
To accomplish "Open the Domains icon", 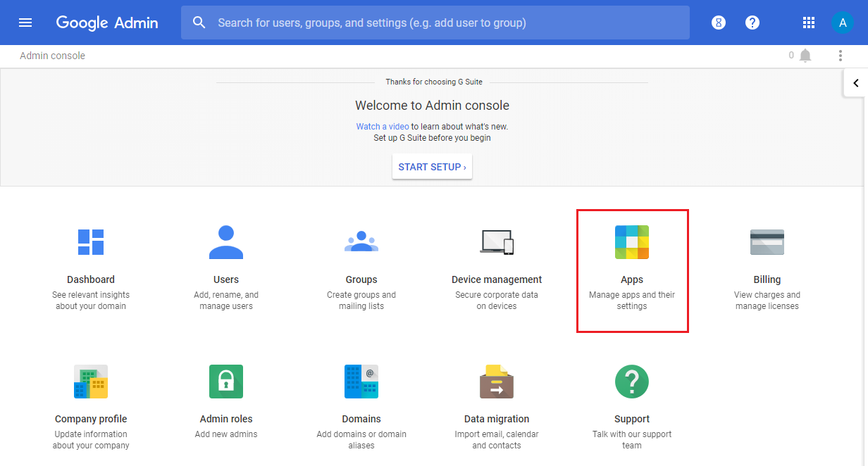I will 361,382.
